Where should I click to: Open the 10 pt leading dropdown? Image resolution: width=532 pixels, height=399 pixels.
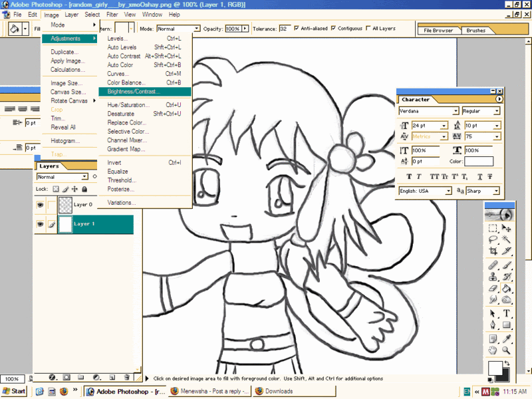click(497, 126)
